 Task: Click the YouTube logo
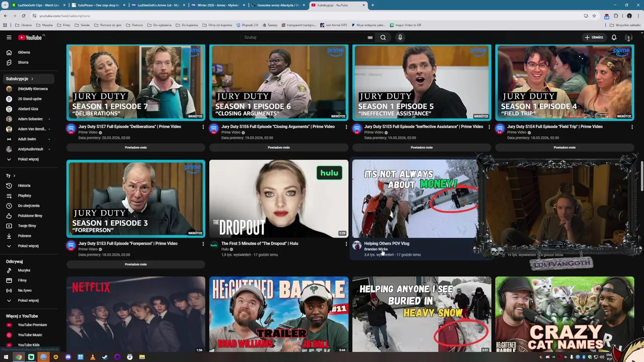[x=31, y=37]
